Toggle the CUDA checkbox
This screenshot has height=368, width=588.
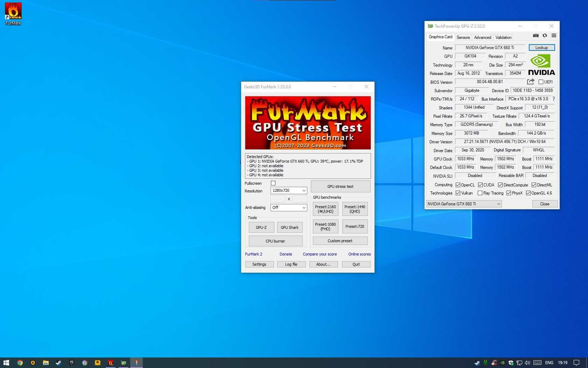click(x=480, y=185)
